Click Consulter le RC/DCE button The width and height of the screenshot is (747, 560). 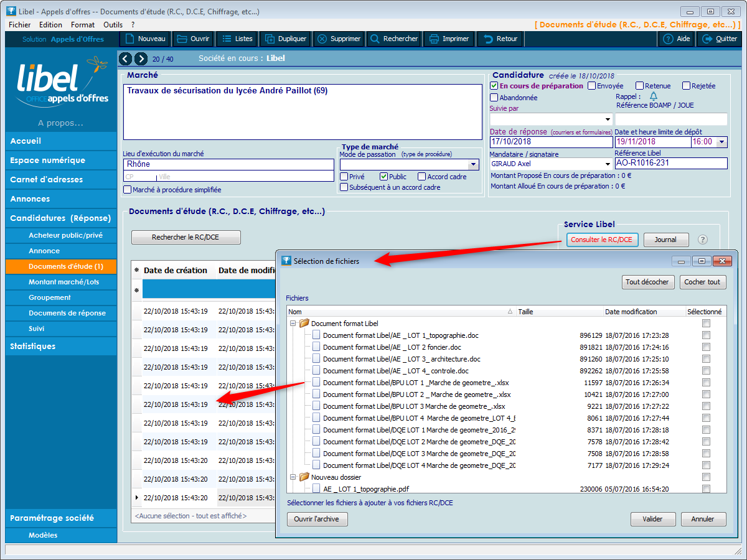click(602, 240)
